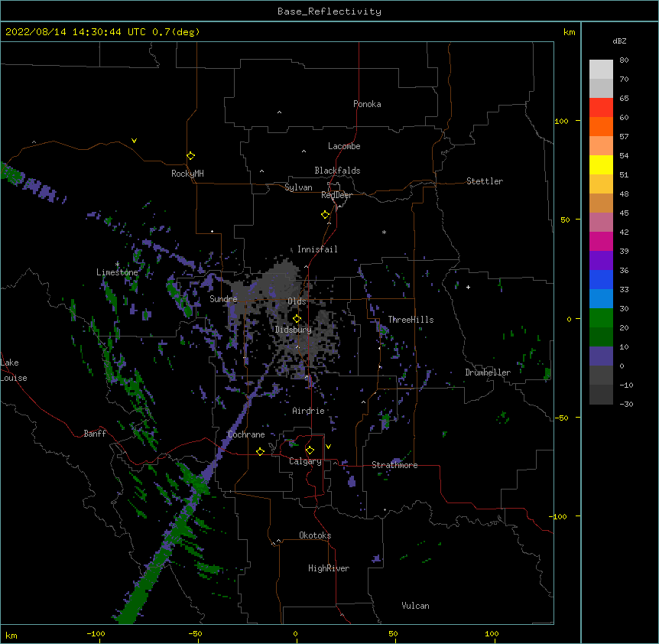Click the dBZ legend heading
Screen dimensions: 659x644
click(x=619, y=41)
